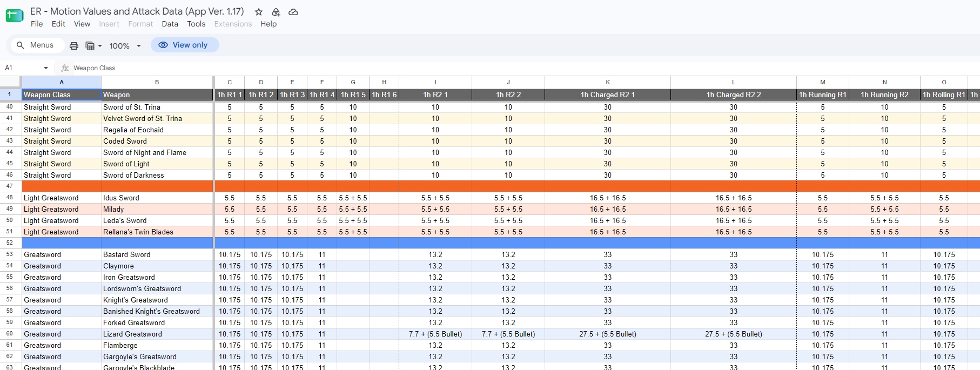Select the Flamberge cell
980x370 pixels.
157,345
